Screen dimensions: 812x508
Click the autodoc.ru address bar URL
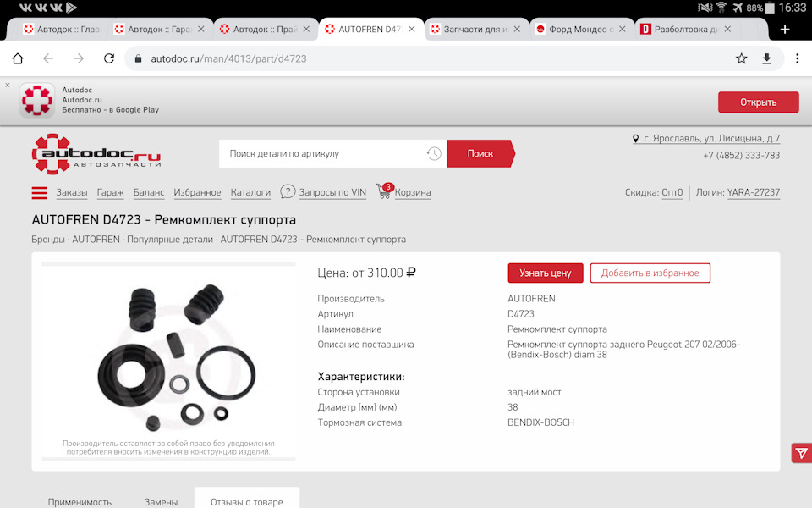(x=228, y=58)
